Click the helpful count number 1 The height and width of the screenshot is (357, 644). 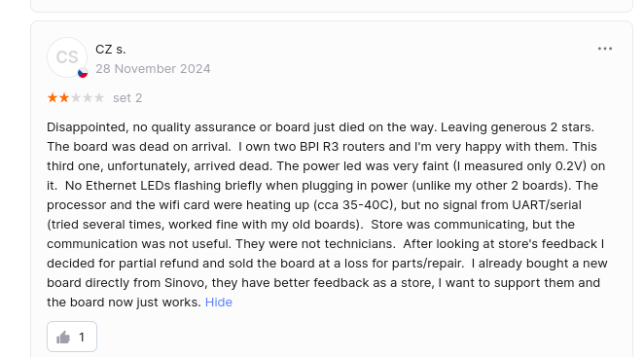click(x=82, y=338)
